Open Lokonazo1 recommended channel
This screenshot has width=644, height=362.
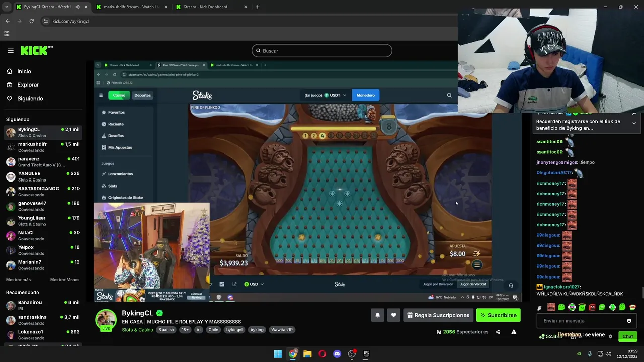43,335
